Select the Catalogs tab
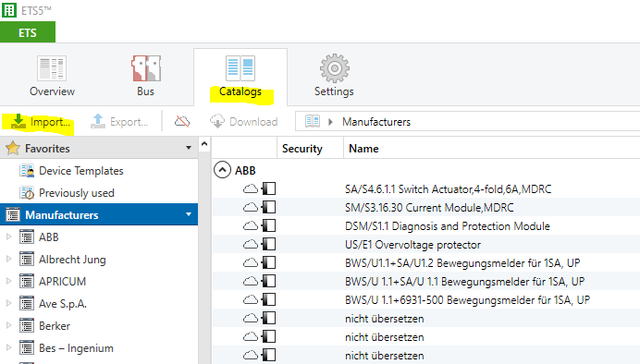The image size is (640, 364). pyautogui.click(x=240, y=77)
